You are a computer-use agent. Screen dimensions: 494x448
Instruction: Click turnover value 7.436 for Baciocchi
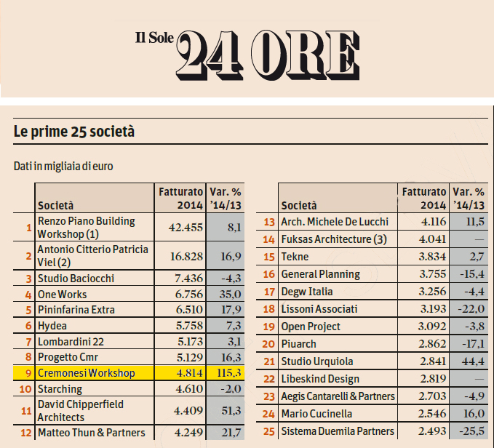click(x=188, y=279)
